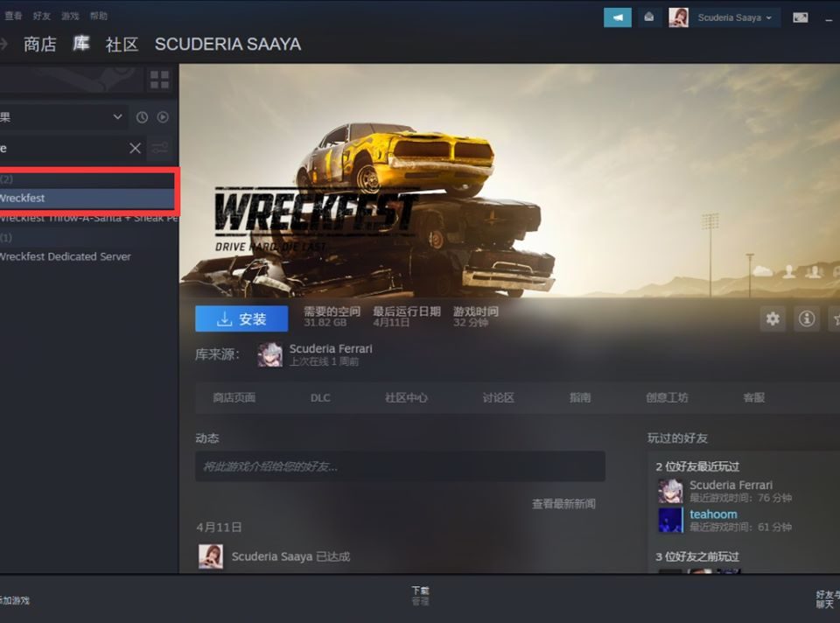This screenshot has width=840, height=623.
Task: Open the 下载 downloads manager
Action: pyautogui.click(x=420, y=595)
